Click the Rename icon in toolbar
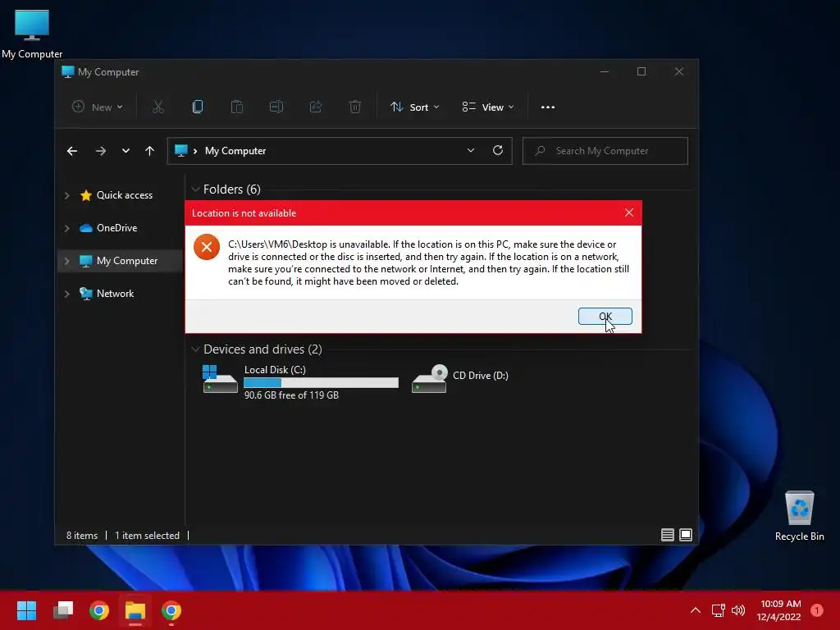Image resolution: width=840 pixels, height=630 pixels. (276, 107)
